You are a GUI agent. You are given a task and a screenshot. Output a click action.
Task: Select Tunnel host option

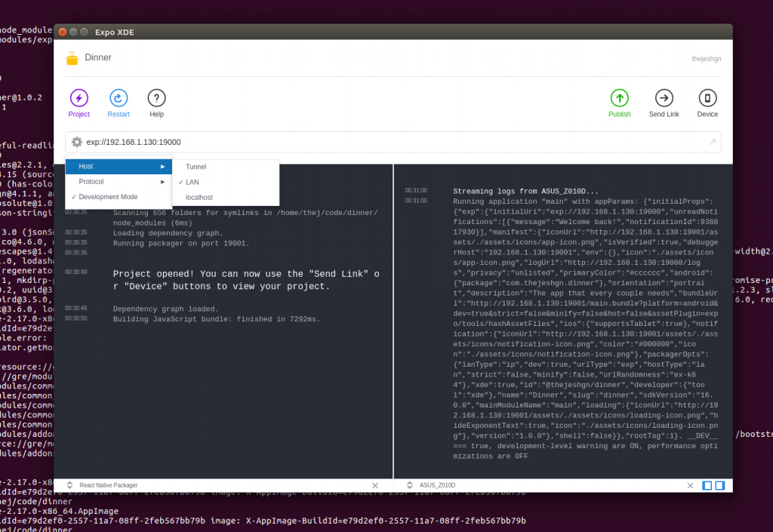coord(226,167)
